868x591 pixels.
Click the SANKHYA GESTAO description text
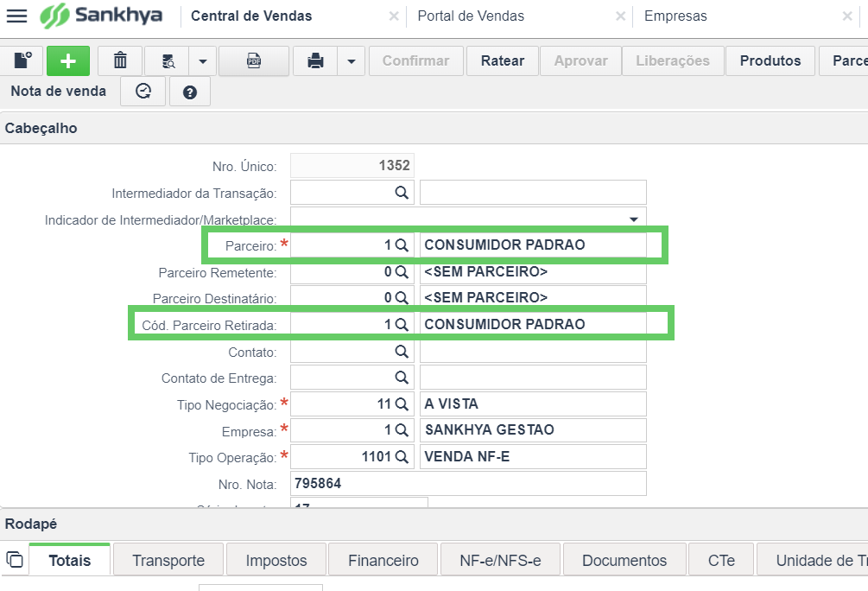click(490, 429)
